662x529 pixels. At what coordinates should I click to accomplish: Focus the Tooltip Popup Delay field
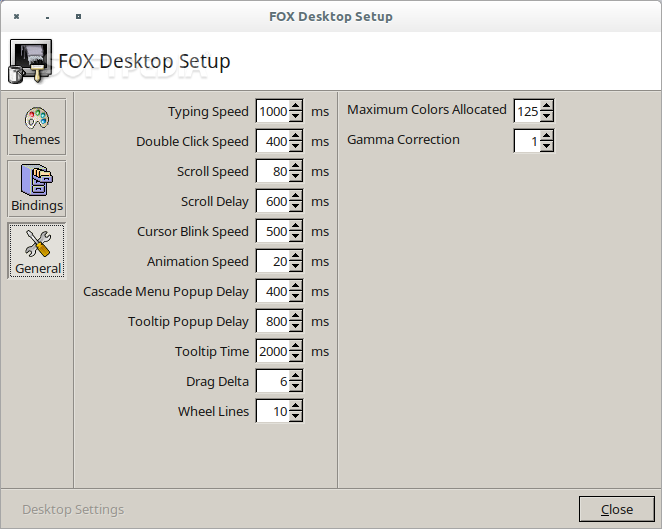(273, 321)
